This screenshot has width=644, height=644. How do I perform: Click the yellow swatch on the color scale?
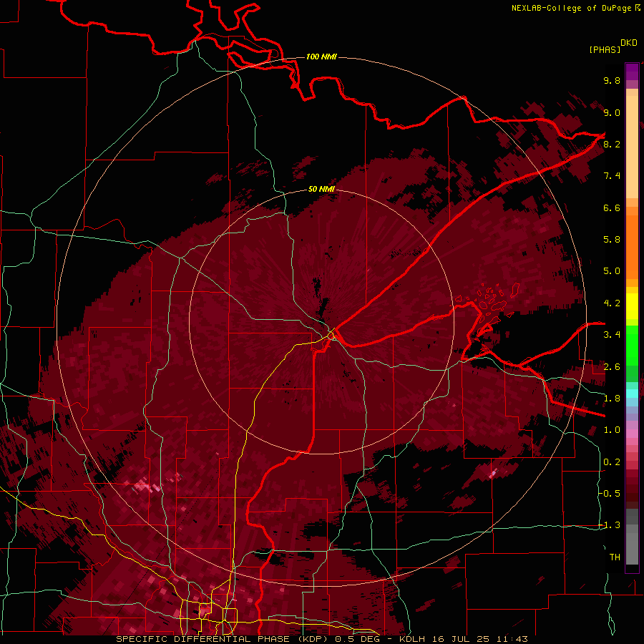pos(632,306)
